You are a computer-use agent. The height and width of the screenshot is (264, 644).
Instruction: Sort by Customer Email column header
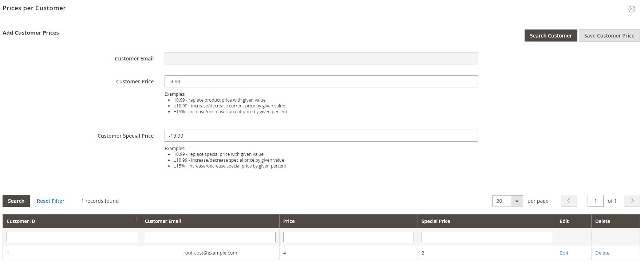click(210, 221)
